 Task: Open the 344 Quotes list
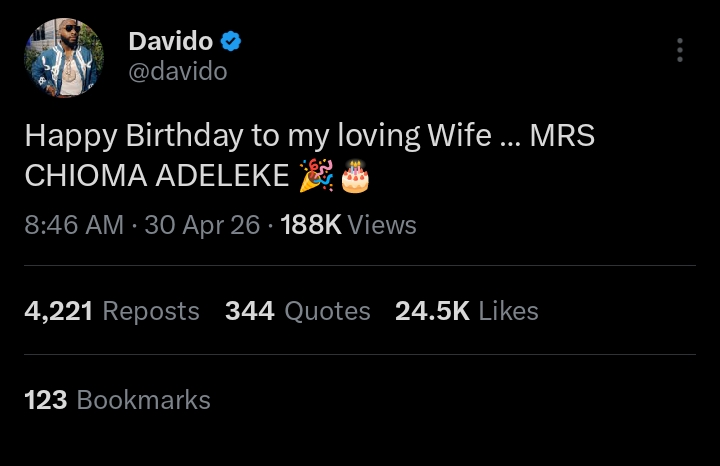[298, 311]
